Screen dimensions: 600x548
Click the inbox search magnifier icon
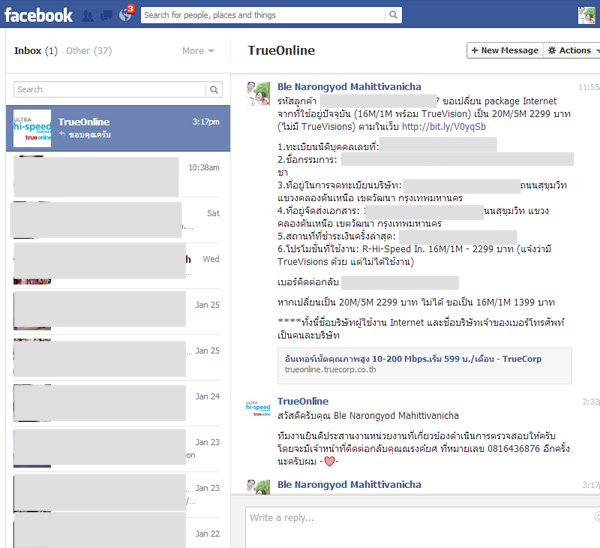point(214,90)
